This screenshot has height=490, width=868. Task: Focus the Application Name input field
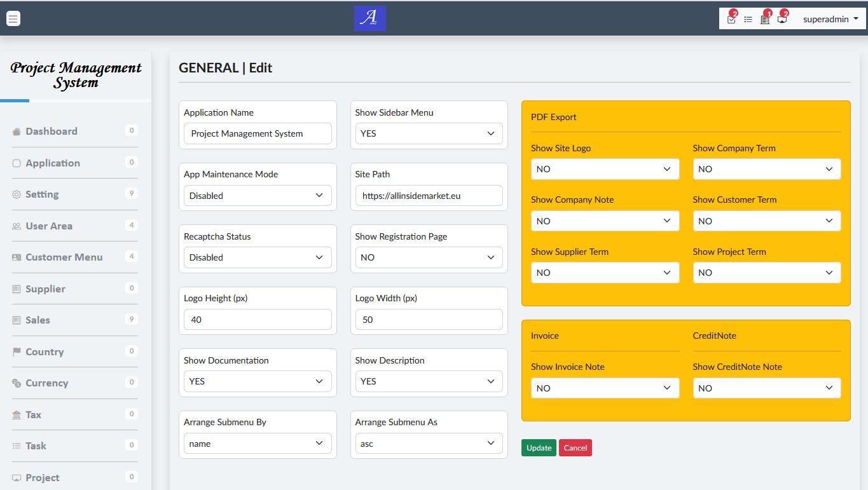coord(258,133)
